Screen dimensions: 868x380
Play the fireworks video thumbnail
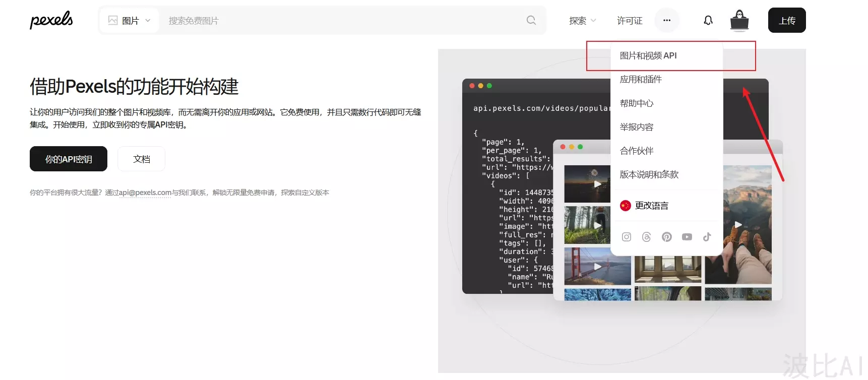point(587,184)
